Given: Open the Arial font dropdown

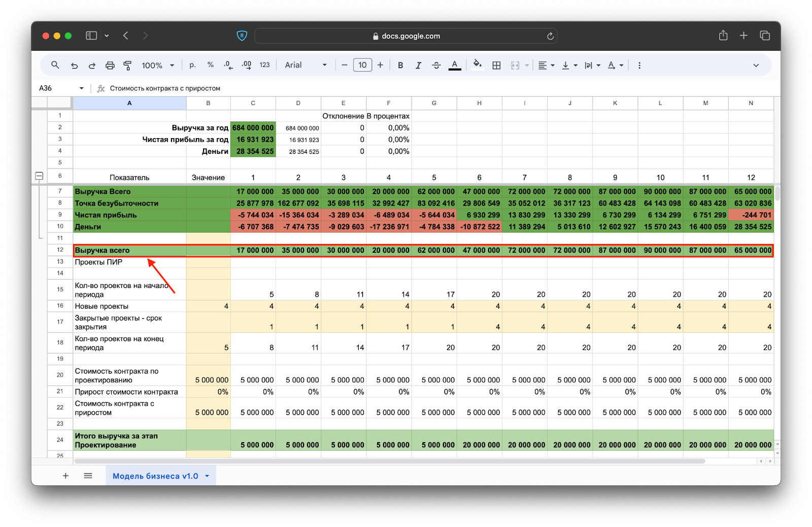Looking at the screenshot, I should tap(306, 65).
